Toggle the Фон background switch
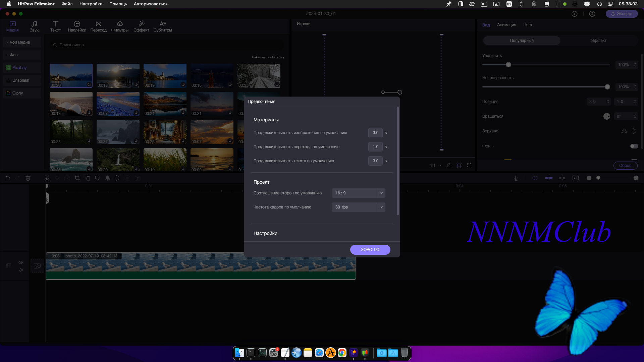 tap(634, 146)
